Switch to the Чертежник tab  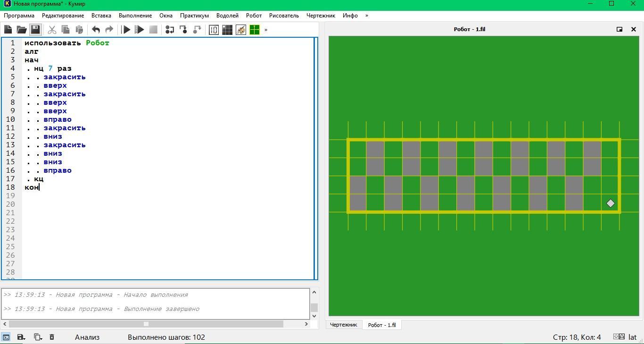343,325
